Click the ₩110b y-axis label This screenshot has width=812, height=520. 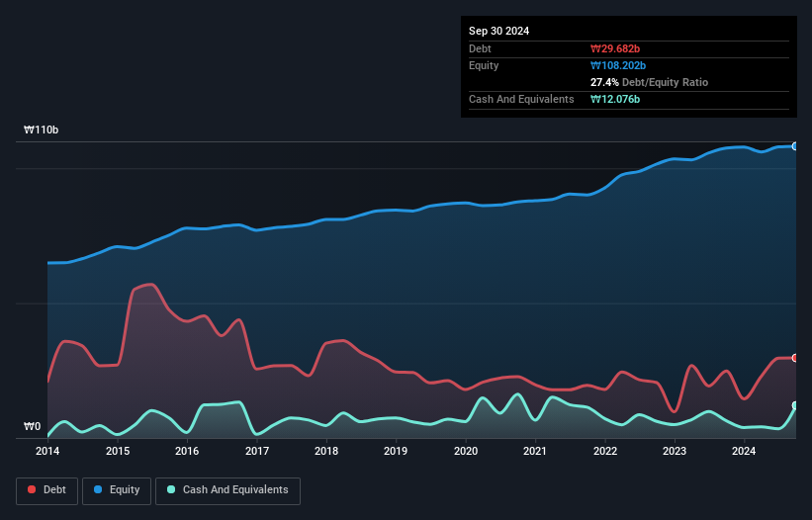[41, 130]
